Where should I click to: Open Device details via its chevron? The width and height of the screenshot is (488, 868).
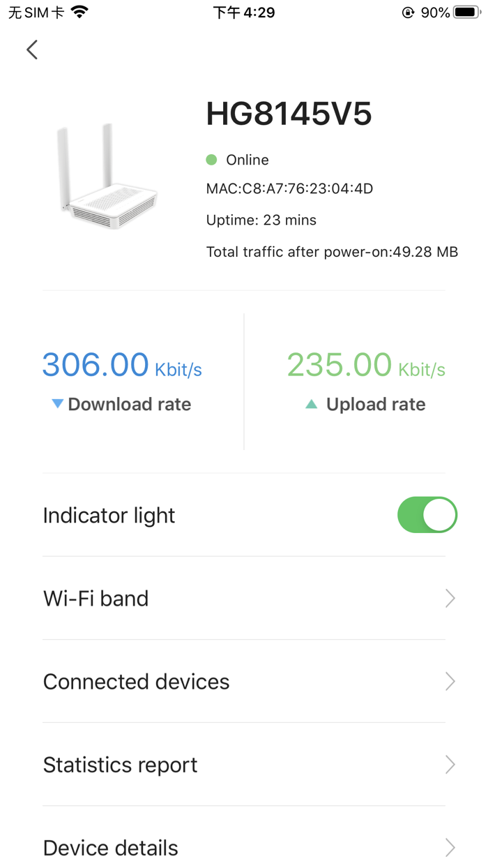coord(450,848)
